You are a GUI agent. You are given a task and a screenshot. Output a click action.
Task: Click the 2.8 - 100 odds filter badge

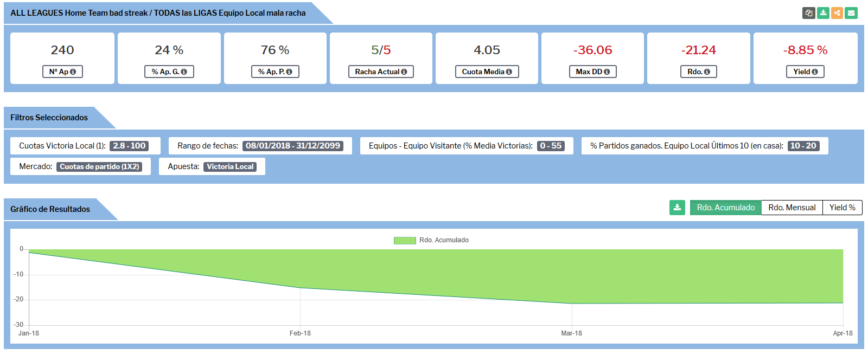click(129, 146)
